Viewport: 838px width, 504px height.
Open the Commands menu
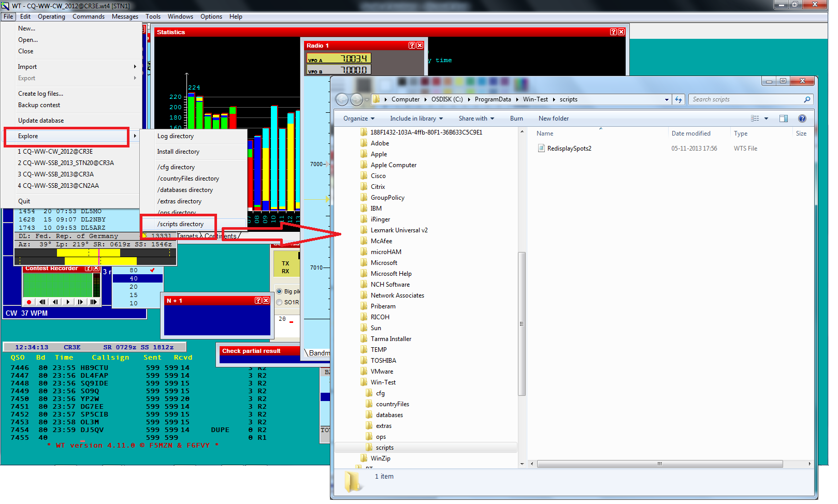point(89,17)
